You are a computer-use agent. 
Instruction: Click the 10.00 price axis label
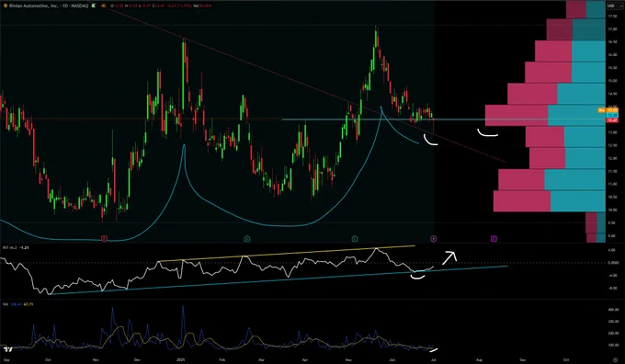612,210
